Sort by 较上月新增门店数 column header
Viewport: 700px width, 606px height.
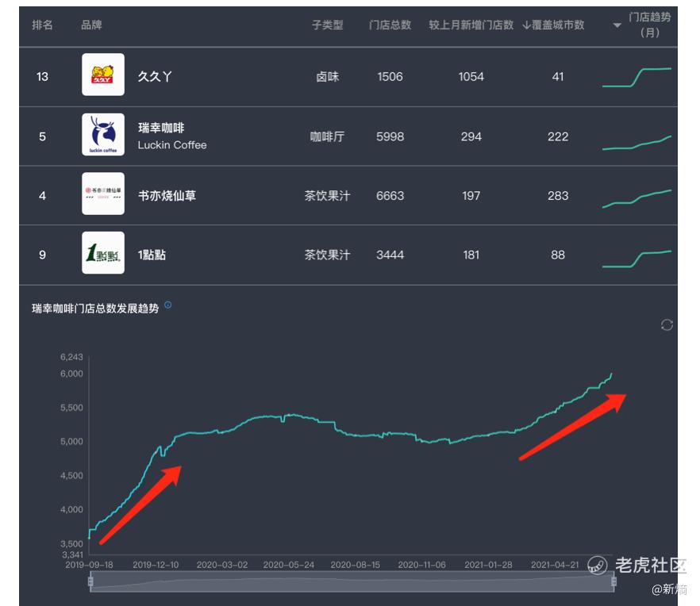pyautogui.click(x=471, y=25)
